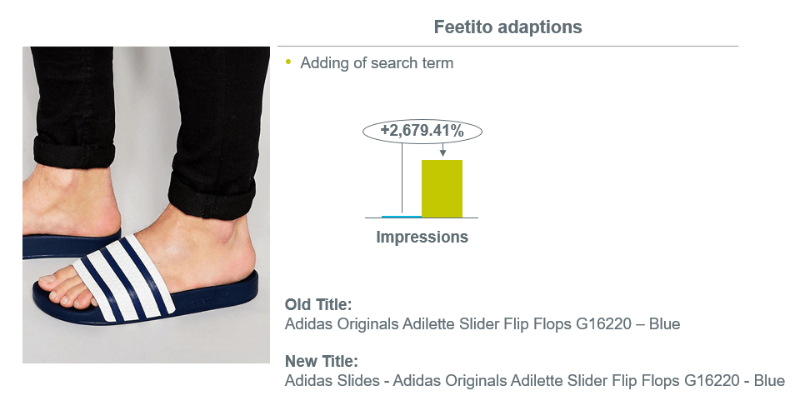The width and height of the screenshot is (800, 405).
Task: Select the +2,679.41% callout oval
Action: tap(422, 131)
